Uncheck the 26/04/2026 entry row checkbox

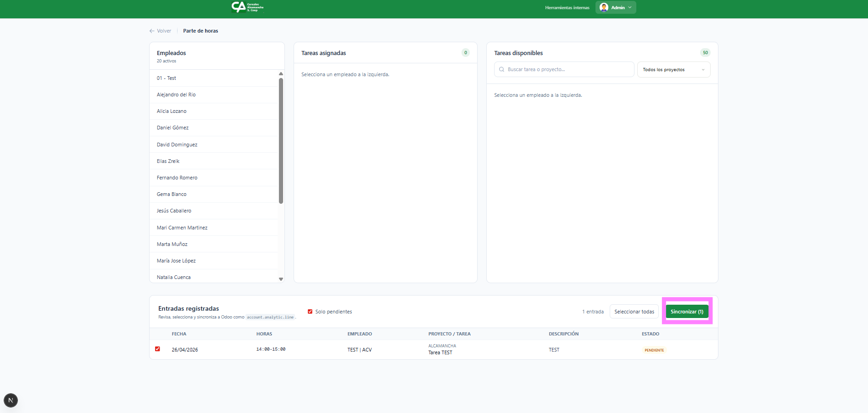157,349
